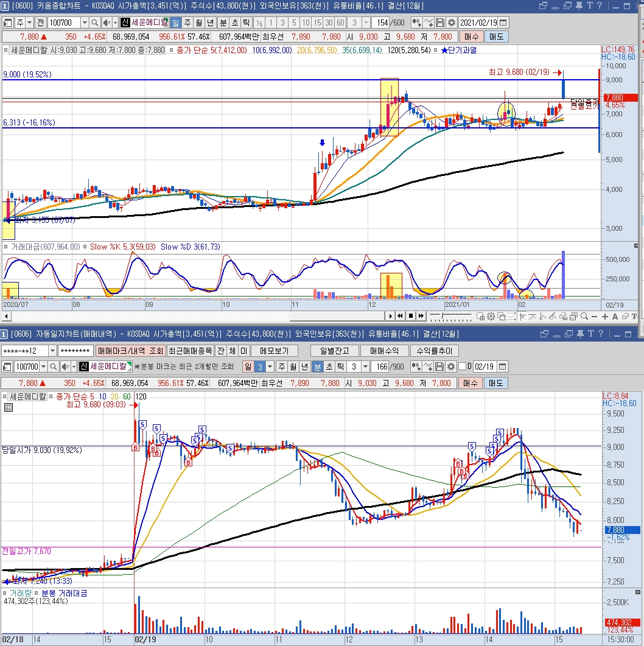Screen dimensions: 644x646
Task: Click 메모보기 button
Action: coord(275,351)
